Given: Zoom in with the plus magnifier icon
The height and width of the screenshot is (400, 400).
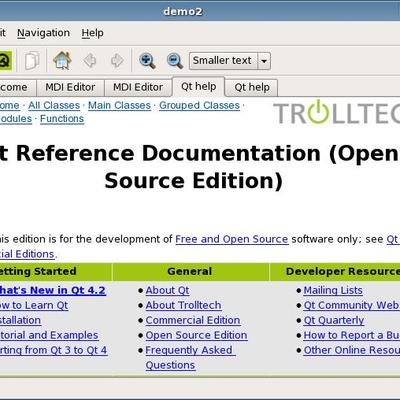Looking at the screenshot, I should point(147,61).
